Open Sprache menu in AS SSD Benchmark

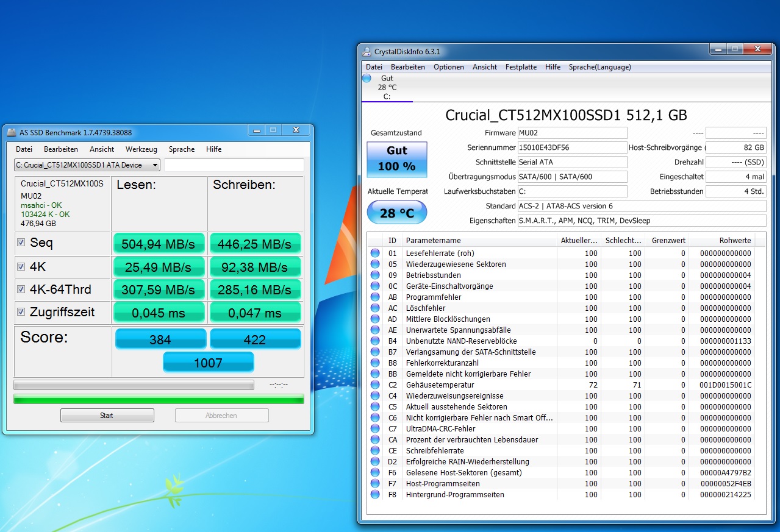tap(182, 149)
